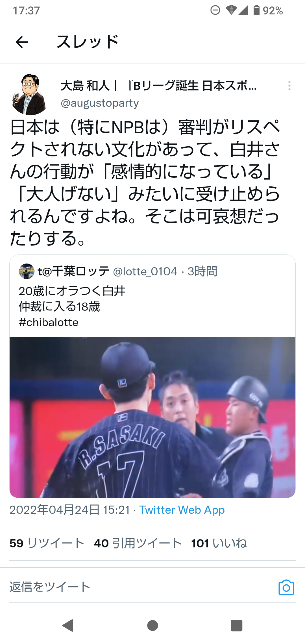
Task: Open the R.SASAKI baseball video thumbnail
Action: pos(152,417)
